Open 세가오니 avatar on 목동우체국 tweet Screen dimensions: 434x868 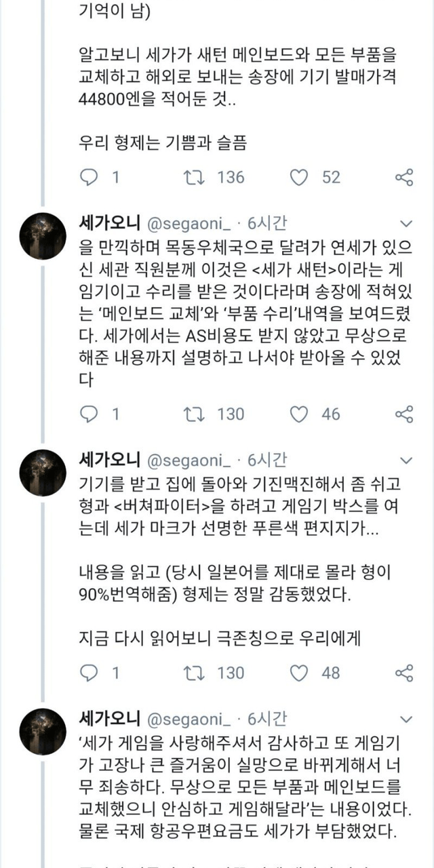point(42,236)
